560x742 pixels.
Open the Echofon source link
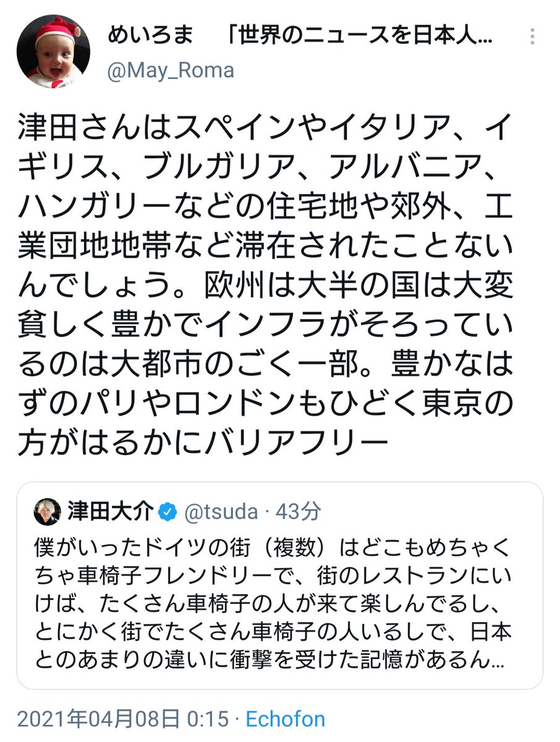(285, 719)
